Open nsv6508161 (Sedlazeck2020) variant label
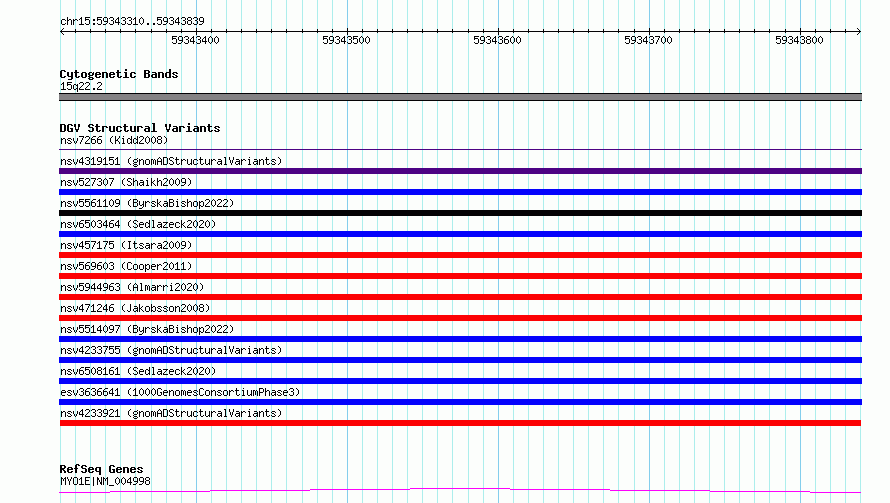The image size is (890, 503). click(x=138, y=371)
